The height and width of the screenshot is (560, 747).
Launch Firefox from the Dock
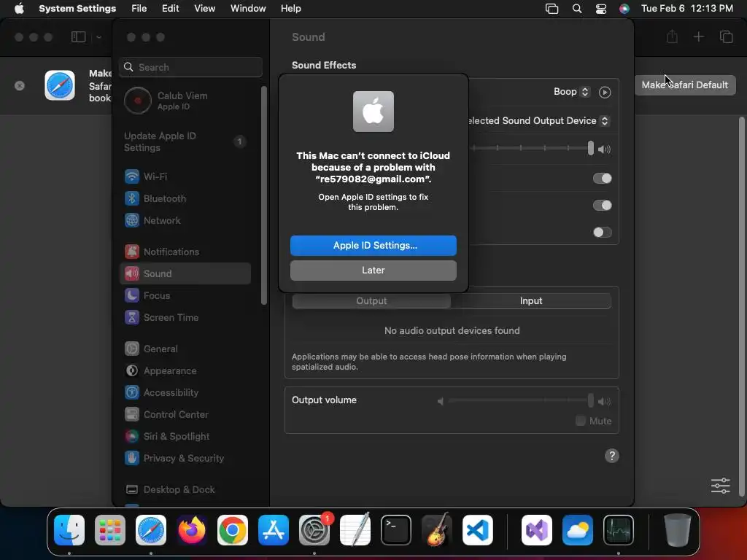tap(192, 530)
